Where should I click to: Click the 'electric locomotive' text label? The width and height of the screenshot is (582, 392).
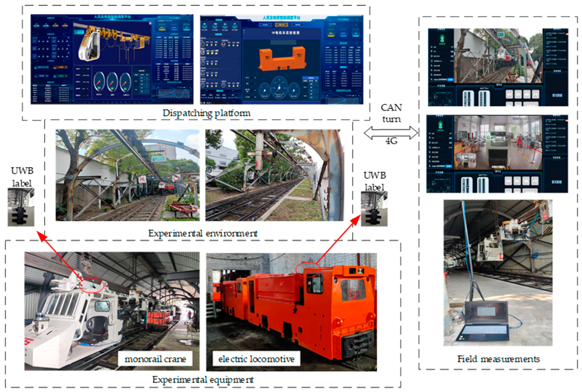(256, 359)
